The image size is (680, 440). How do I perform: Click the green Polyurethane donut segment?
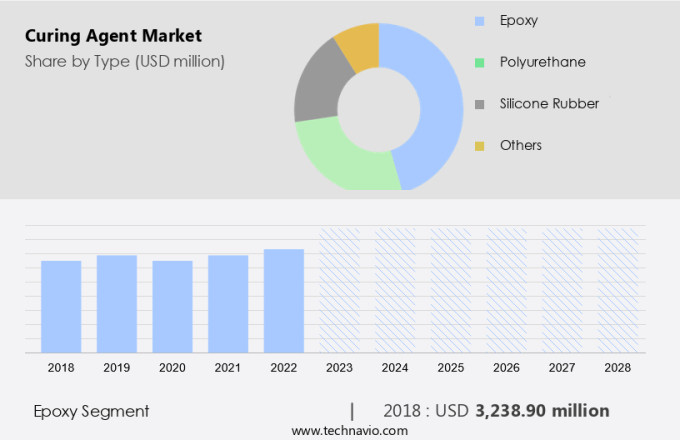tap(345, 160)
